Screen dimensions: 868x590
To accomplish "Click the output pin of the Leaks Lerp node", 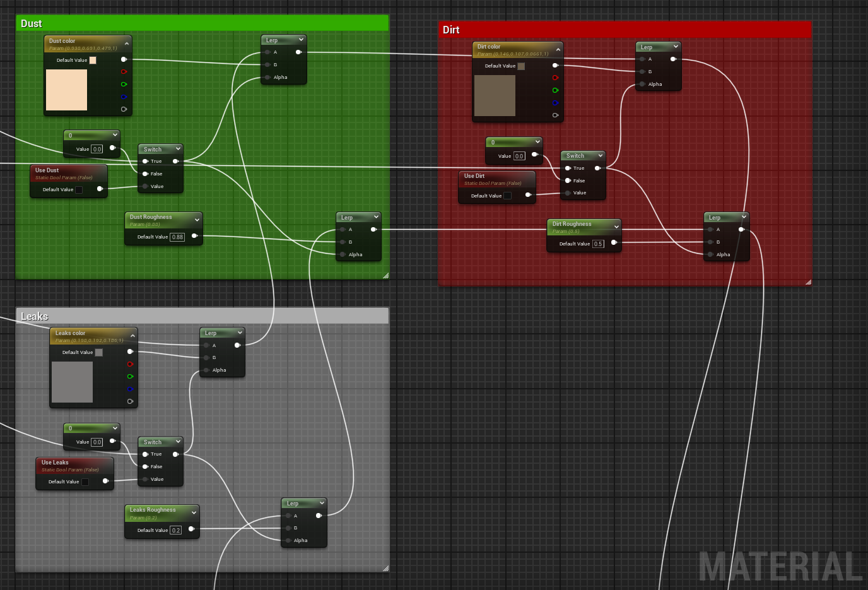I will coord(238,345).
